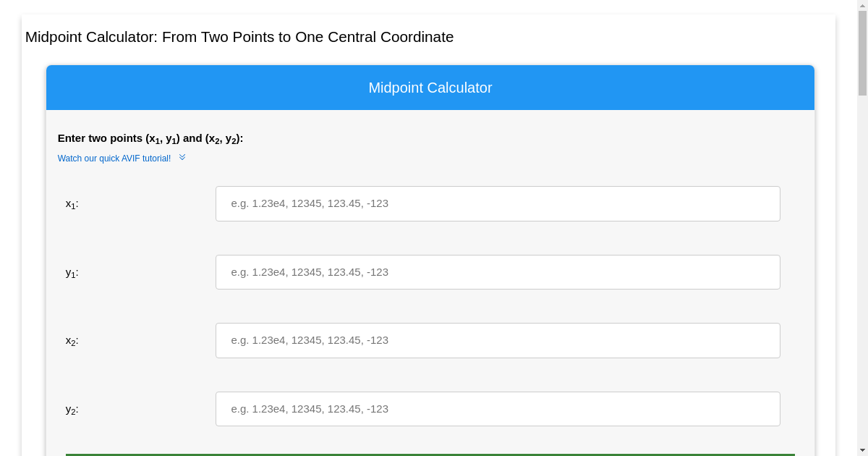Click the Enter two points instruction text
The width and height of the screenshot is (868, 456).
pos(150,138)
